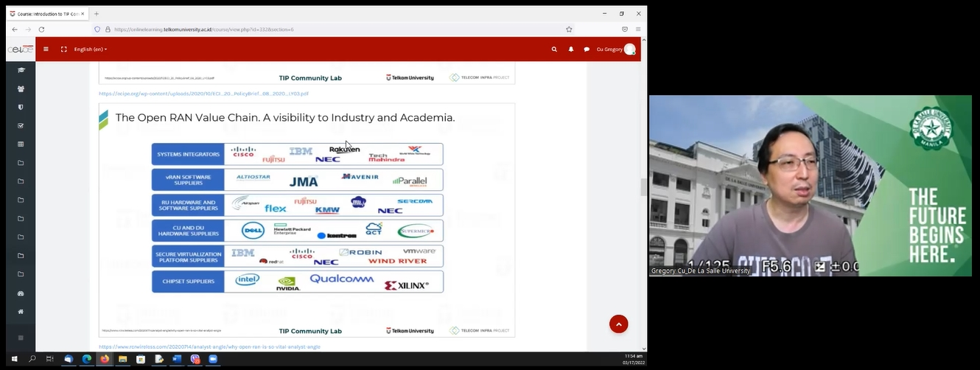Image resolution: width=980 pixels, height=370 pixels.
Task: Open the Competencies check-square icon in sidebar
Action: click(x=21, y=125)
